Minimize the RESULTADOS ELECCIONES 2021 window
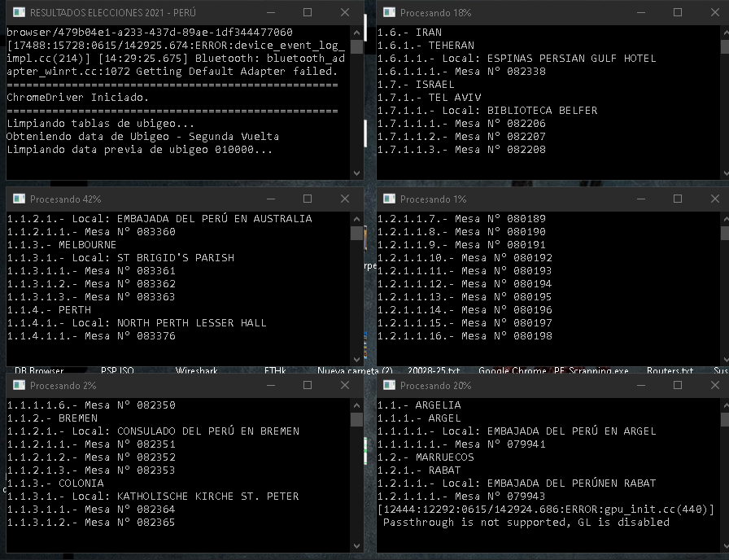729x560 pixels. click(x=271, y=12)
